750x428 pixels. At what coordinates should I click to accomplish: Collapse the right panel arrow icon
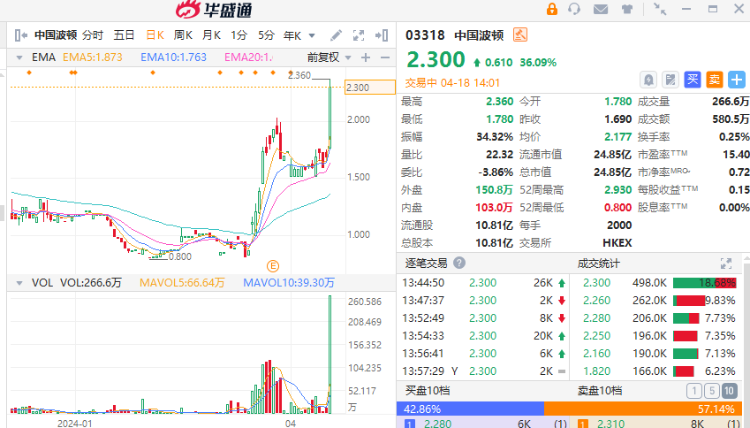click(382, 35)
